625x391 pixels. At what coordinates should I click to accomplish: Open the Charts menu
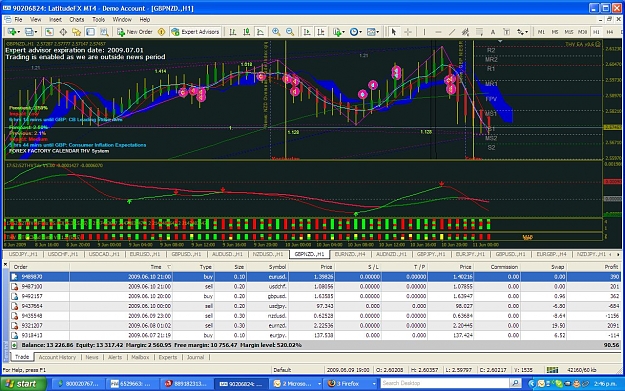tap(77, 20)
